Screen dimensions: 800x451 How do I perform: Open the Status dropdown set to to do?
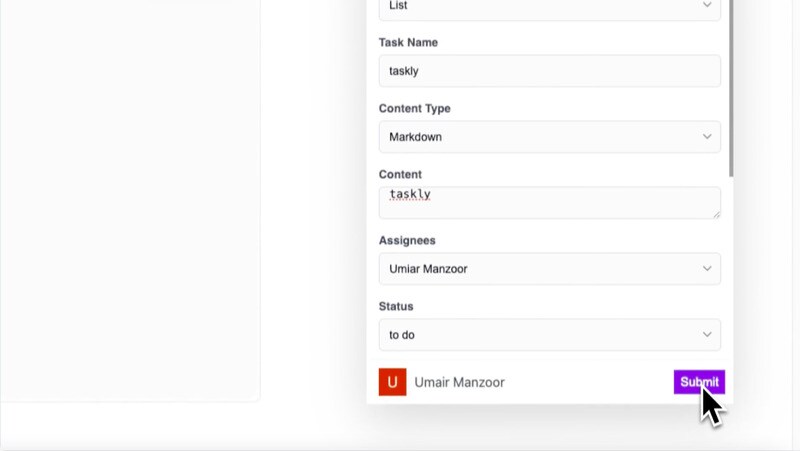549,335
